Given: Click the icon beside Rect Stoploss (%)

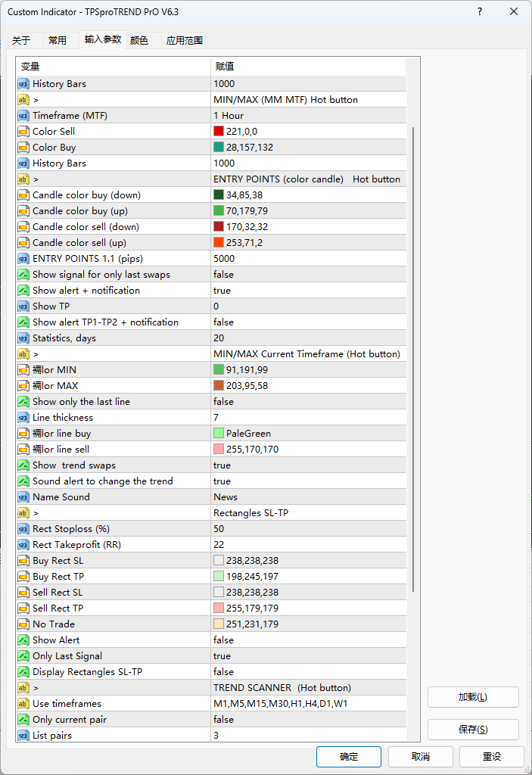Looking at the screenshot, I should pyautogui.click(x=23, y=529).
